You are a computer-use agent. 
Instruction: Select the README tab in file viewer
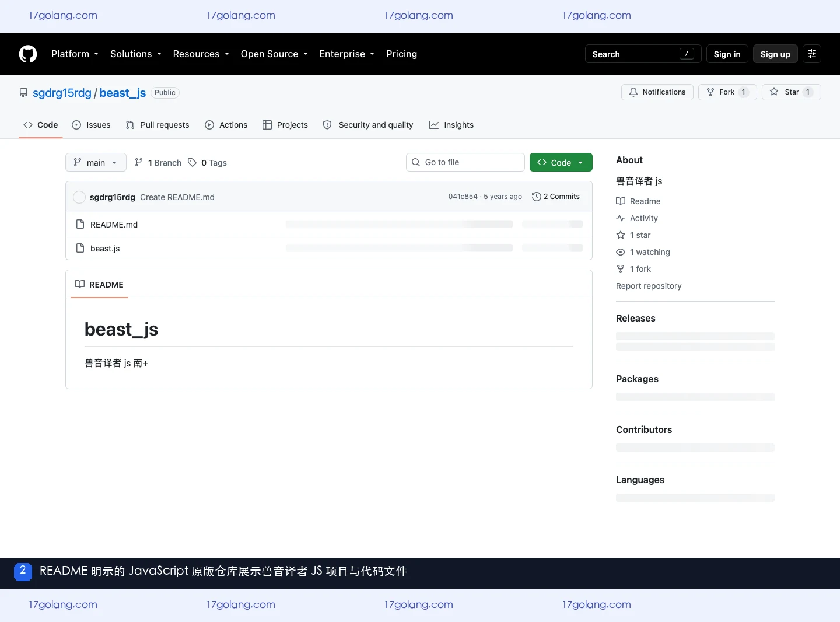coord(99,285)
